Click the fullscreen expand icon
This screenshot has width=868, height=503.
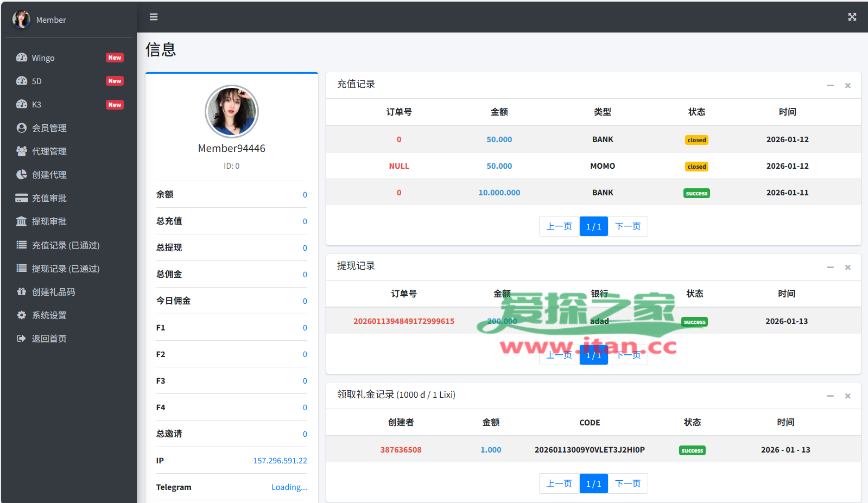(852, 17)
